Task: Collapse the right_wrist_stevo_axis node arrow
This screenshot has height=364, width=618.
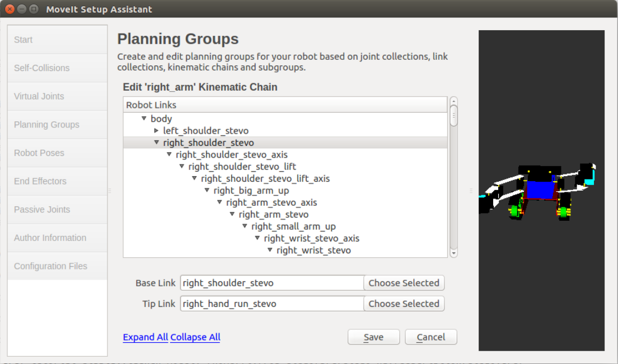Action: (x=257, y=238)
